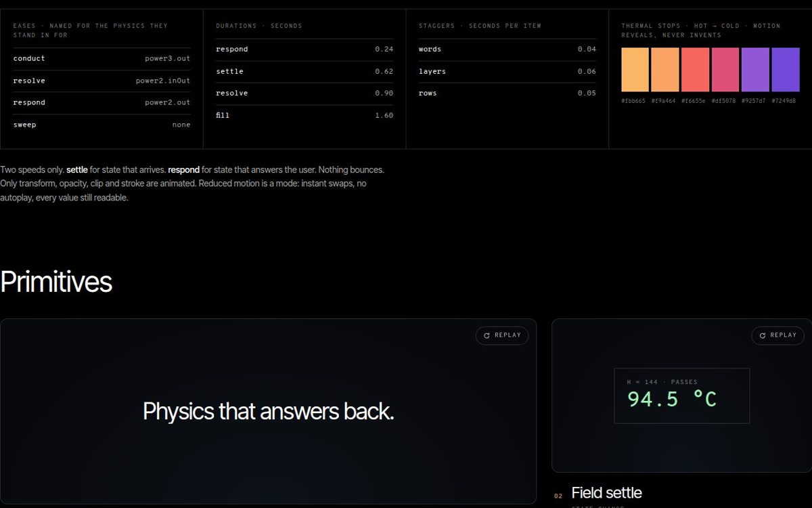Click the 'power2.inOut' ease value
Image resolution: width=812 pixels, height=508 pixels.
[163, 81]
